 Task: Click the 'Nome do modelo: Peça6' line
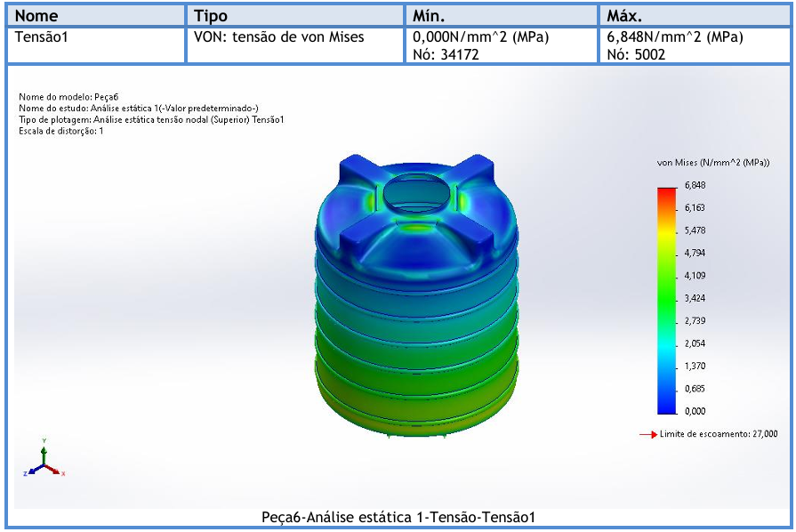pyautogui.click(x=68, y=97)
